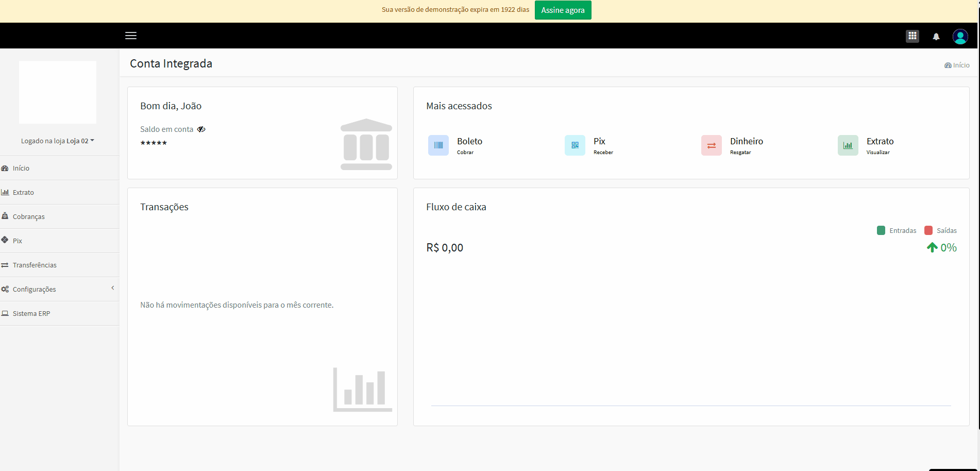Screen dimensions: 980x471
Task: Click the notifications bell icon
Action: click(936, 37)
